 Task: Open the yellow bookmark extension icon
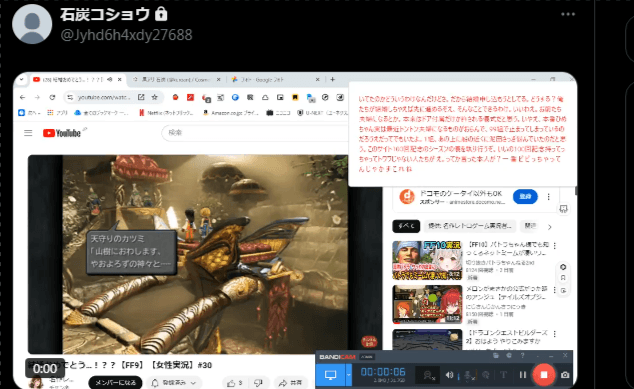[x=295, y=97]
